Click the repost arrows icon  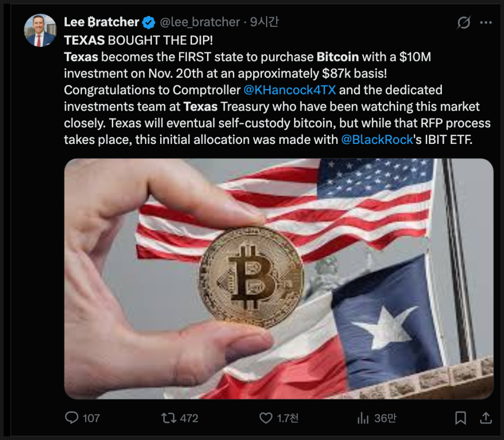point(169,418)
